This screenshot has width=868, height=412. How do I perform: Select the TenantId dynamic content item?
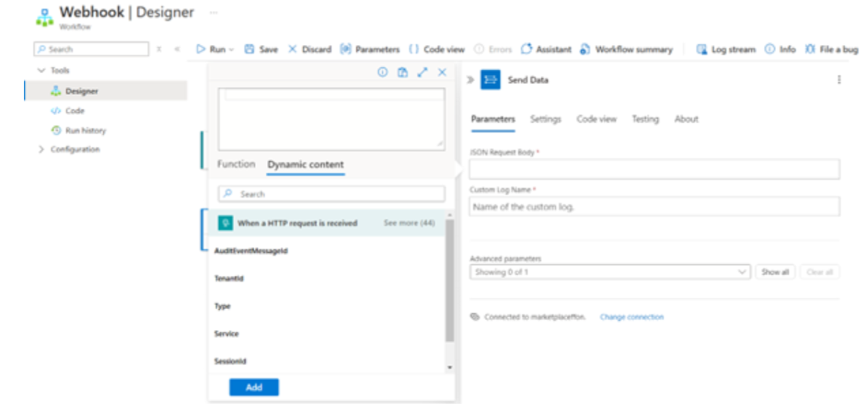click(x=229, y=279)
